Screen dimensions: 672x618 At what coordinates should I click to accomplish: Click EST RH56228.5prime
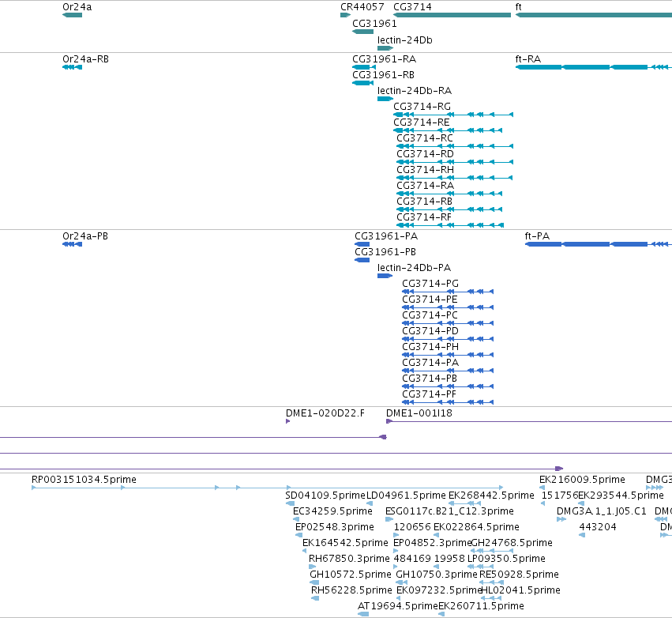click(x=315, y=598)
